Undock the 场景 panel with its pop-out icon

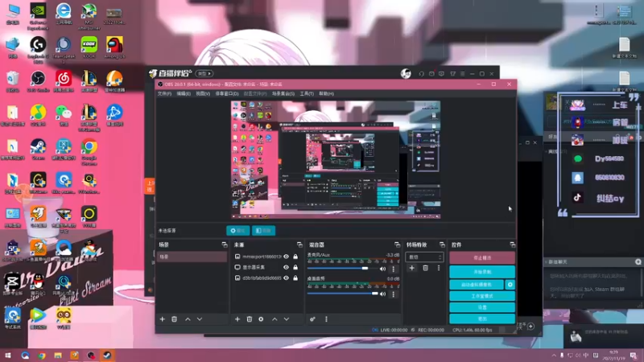pyautogui.click(x=225, y=245)
